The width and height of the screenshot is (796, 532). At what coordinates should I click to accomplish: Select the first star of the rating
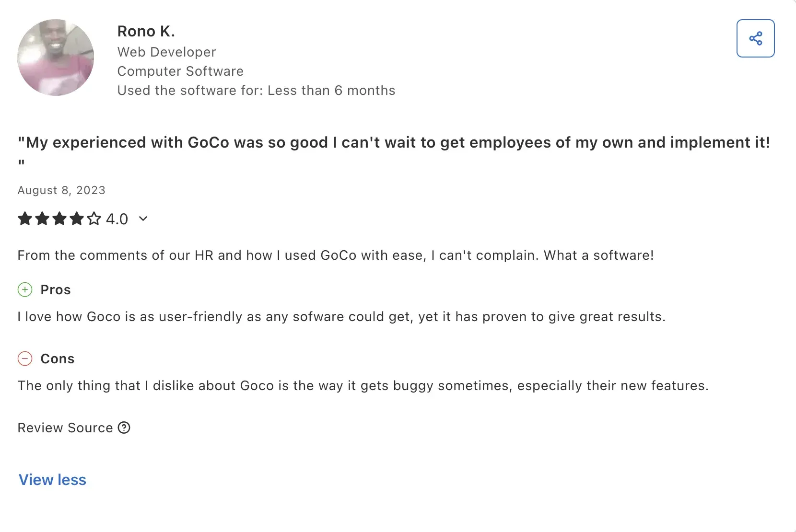point(25,219)
